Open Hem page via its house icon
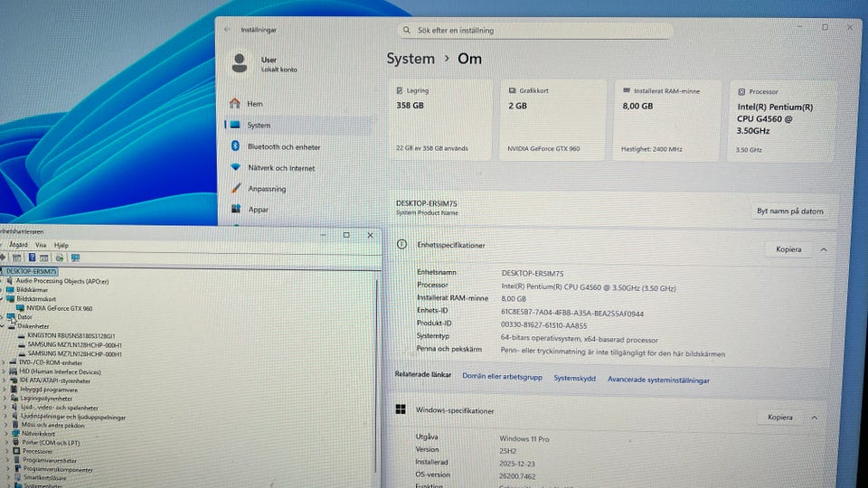Image resolution: width=868 pixels, height=488 pixels. [x=235, y=103]
